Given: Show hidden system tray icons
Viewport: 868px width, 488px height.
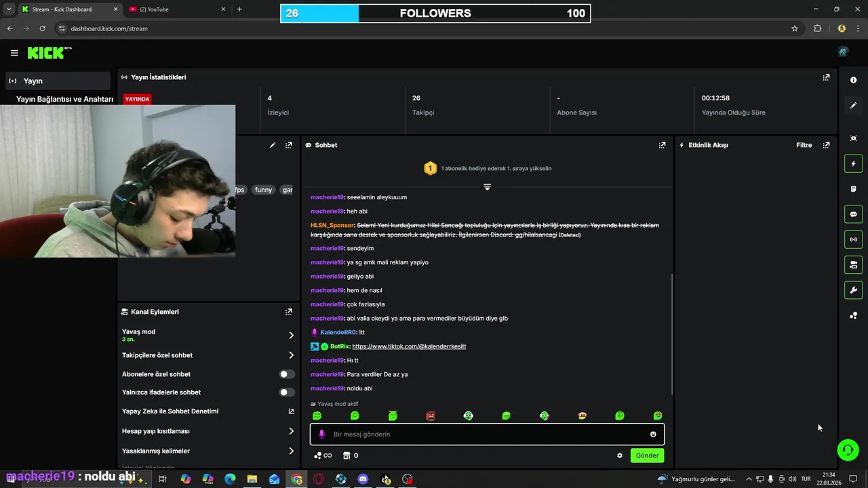Looking at the screenshot, I should [749, 479].
